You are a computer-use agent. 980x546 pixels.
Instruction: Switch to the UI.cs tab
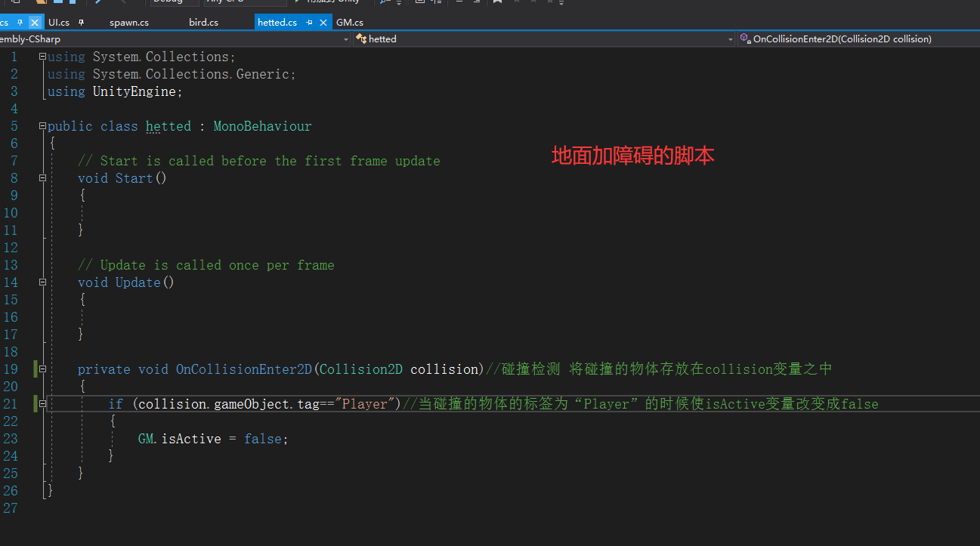click(59, 23)
